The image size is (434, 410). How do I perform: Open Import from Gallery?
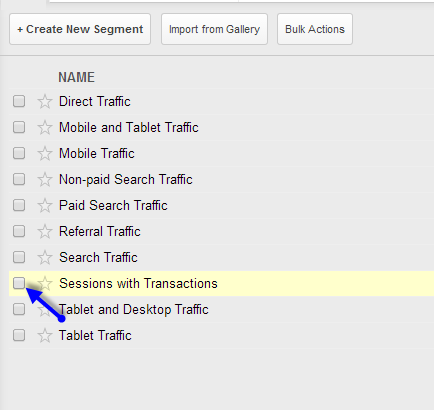[214, 29]
